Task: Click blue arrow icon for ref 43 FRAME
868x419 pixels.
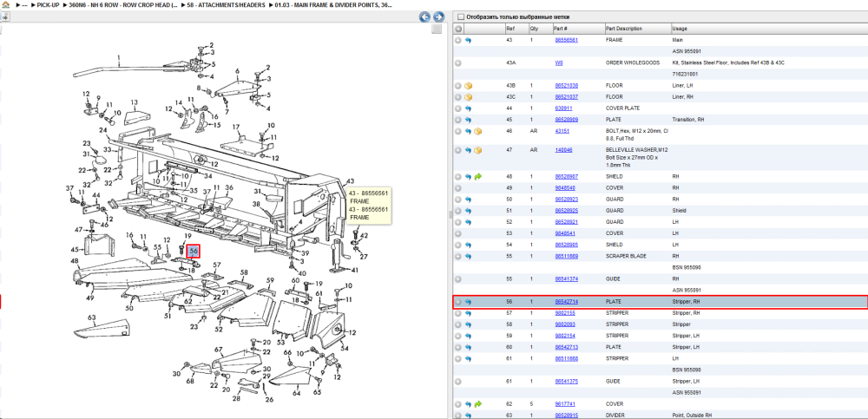Action: click(468, 41)
